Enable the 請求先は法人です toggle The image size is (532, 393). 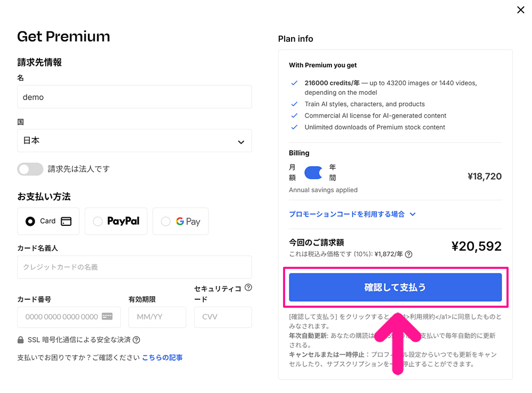[x=30, y=169]
